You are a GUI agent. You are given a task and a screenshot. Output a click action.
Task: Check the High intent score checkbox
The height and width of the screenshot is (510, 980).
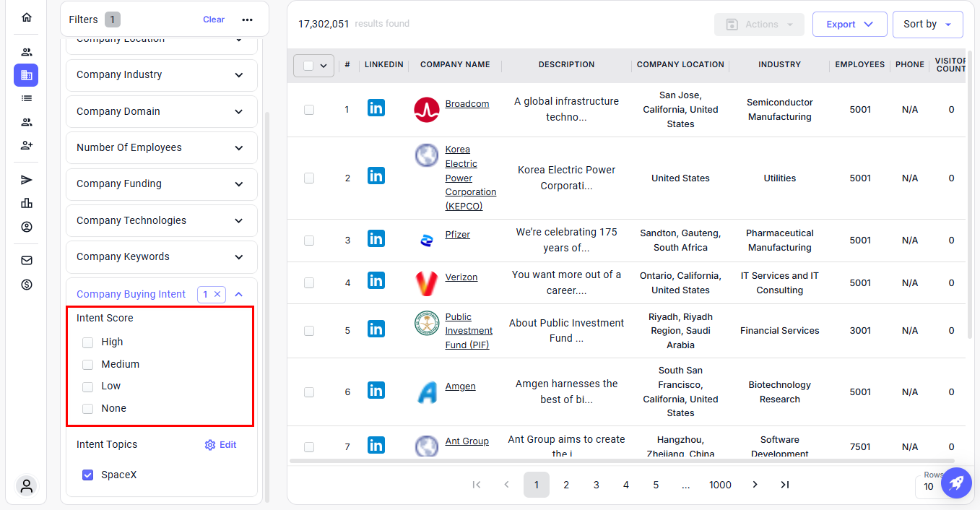pos(88,342)
